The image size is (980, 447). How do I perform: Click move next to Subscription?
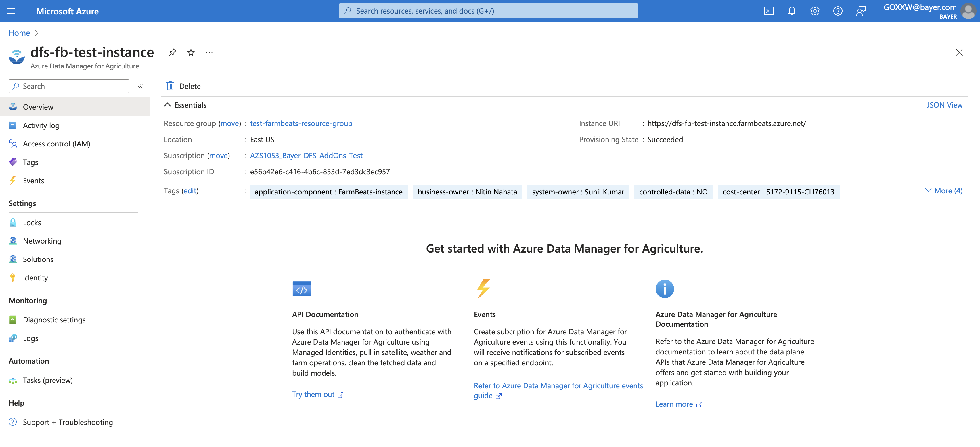click(218, 155)
